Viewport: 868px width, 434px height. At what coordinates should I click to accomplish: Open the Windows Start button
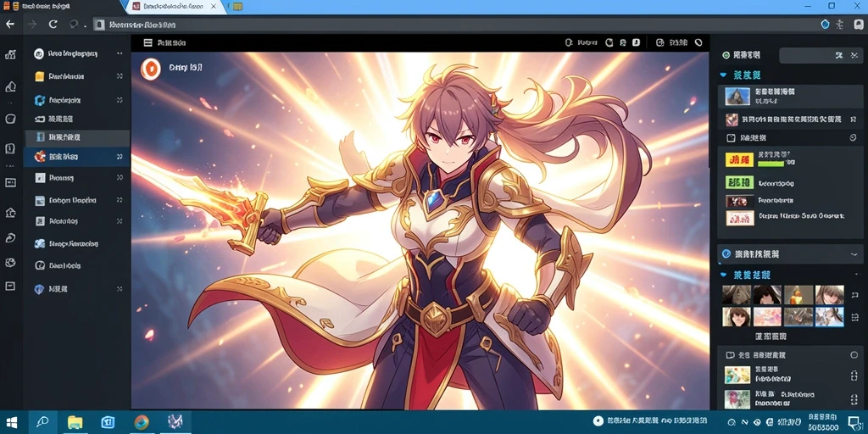[x=11, y=422]
